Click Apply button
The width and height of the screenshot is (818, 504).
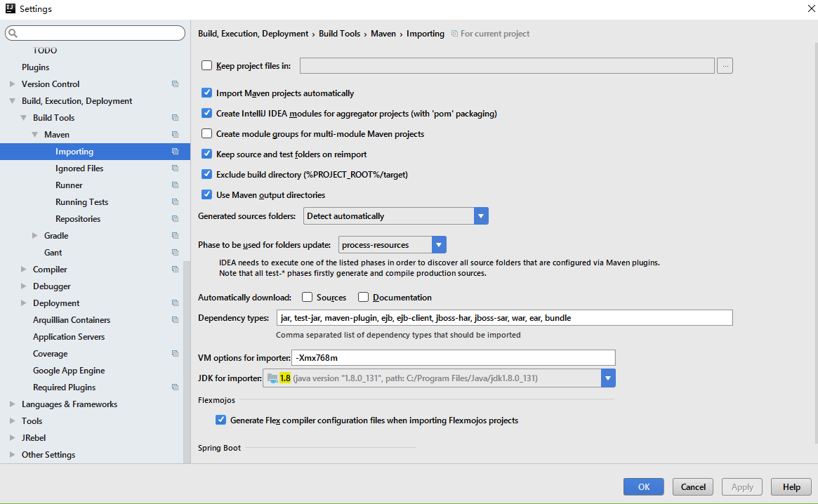click(742, 486)
